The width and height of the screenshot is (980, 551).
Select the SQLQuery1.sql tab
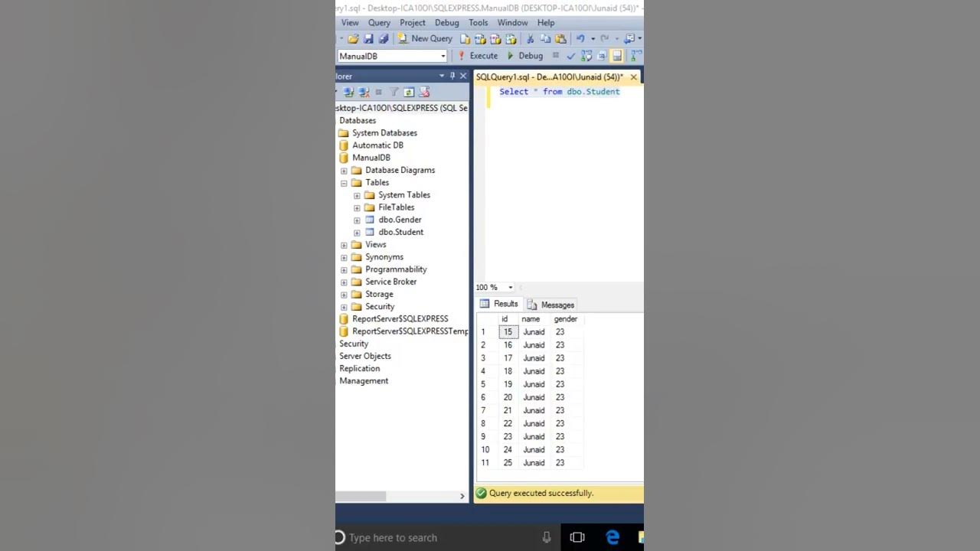(x=549, y=77)
